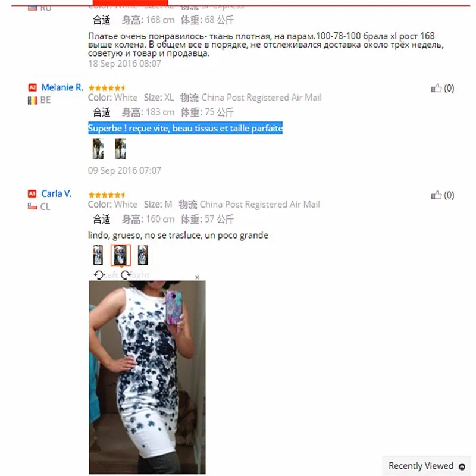Image resolution: width=476 pixels, height=476 pixels.
Task: Expand the Recently Viewed panel
Action: (427, 466)
